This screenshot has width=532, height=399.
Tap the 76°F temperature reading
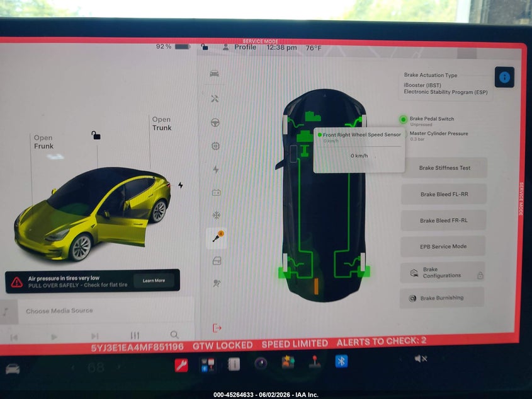pos(313,48)
